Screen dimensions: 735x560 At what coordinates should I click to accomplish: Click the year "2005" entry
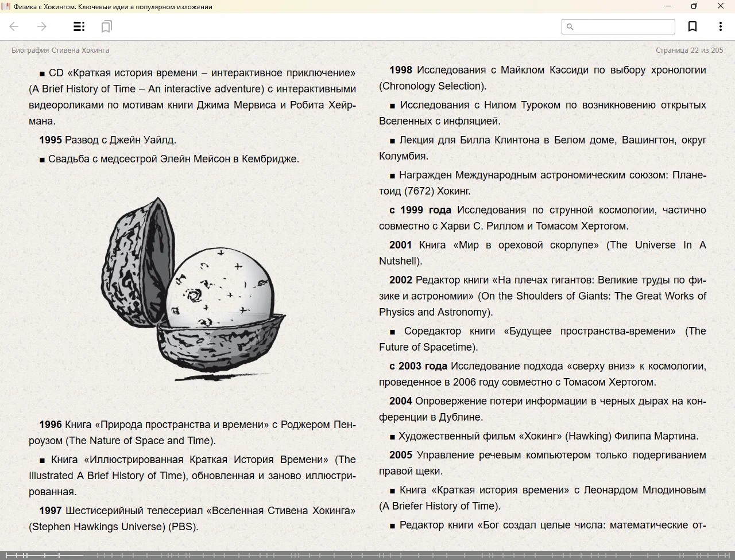tap(401, 455)
